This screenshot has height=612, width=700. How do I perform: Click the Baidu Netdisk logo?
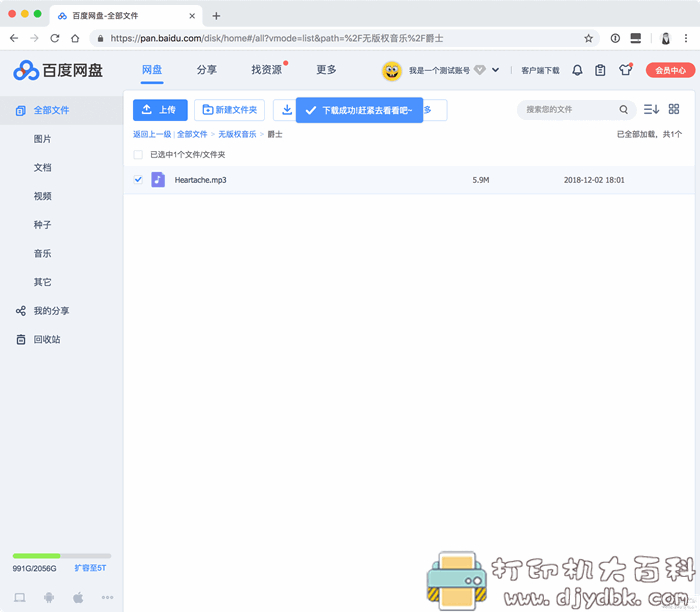pyautogui.click(x=58, y=70)
